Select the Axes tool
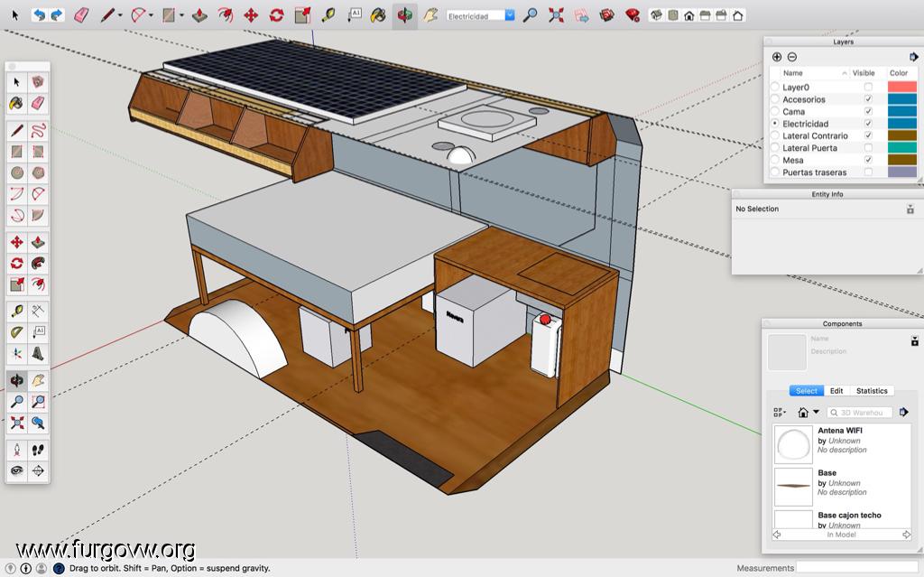 [x=16, y=353]
